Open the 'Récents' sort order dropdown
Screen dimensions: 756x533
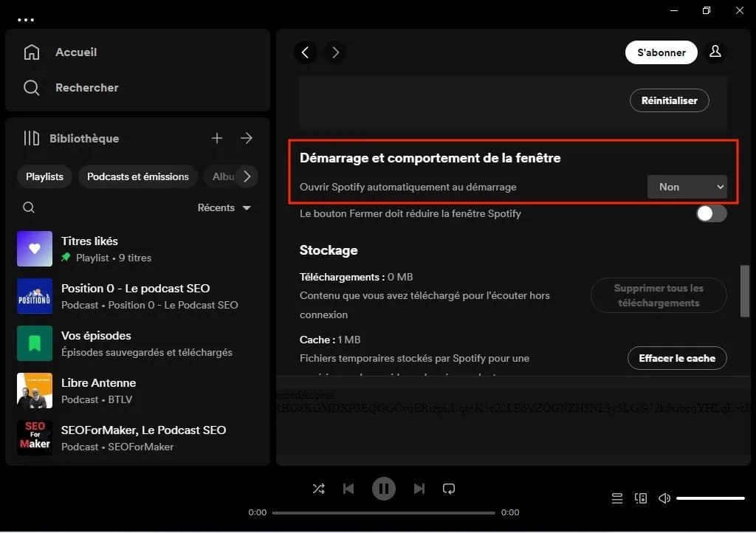pos(225,207)
